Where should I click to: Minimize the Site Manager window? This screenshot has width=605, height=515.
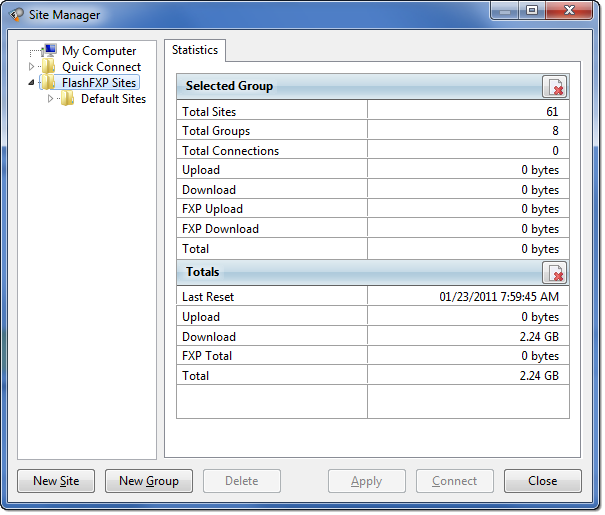[507, 11]
